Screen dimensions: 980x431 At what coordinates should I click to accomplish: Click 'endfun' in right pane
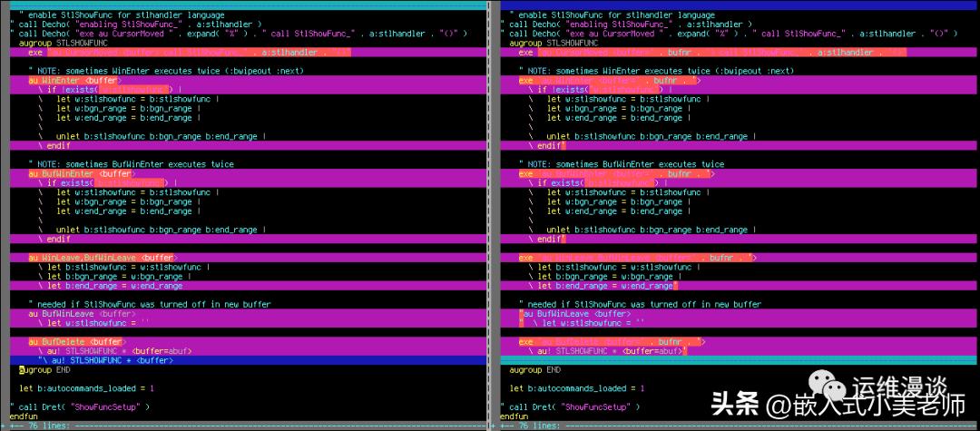point(514,416)
